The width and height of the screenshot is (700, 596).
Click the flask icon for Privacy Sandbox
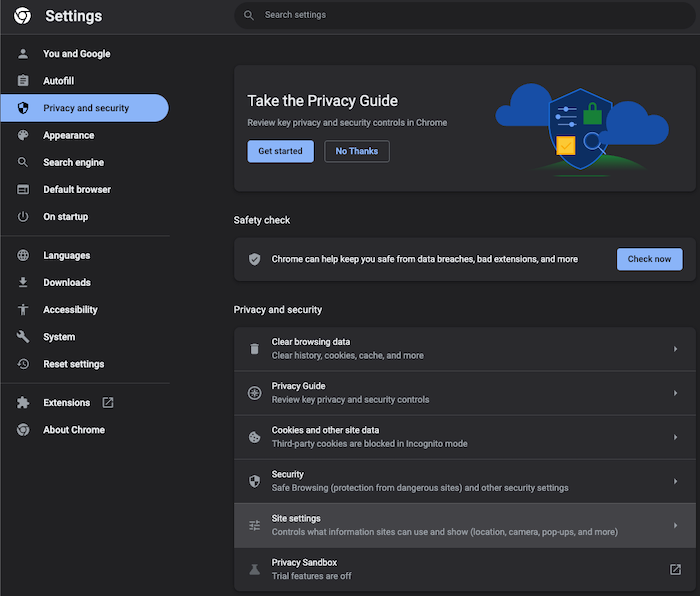(254, 570)
